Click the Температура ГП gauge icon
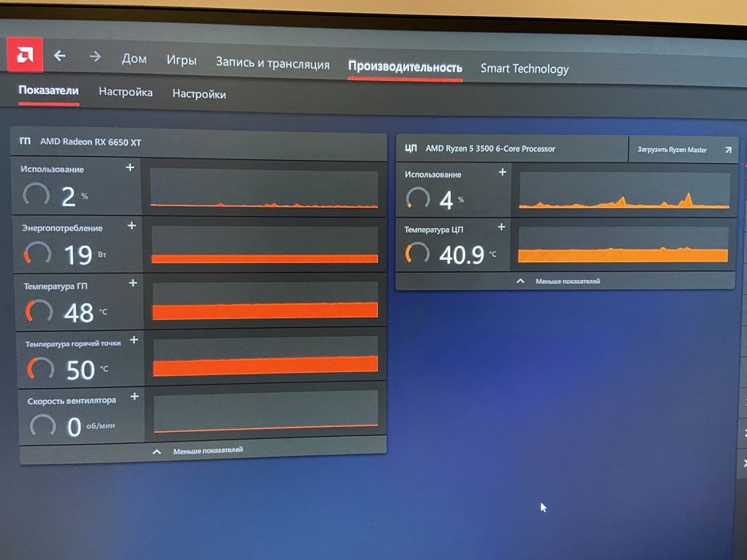Image resolution: width=747 pixels, height=560 pixels. [x=39, y=310]
